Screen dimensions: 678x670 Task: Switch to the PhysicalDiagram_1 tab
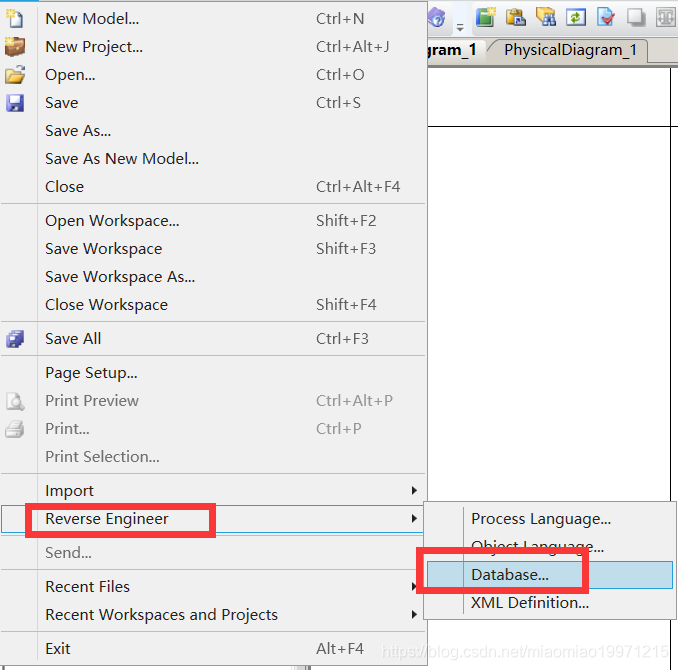[x=570, y=50]
